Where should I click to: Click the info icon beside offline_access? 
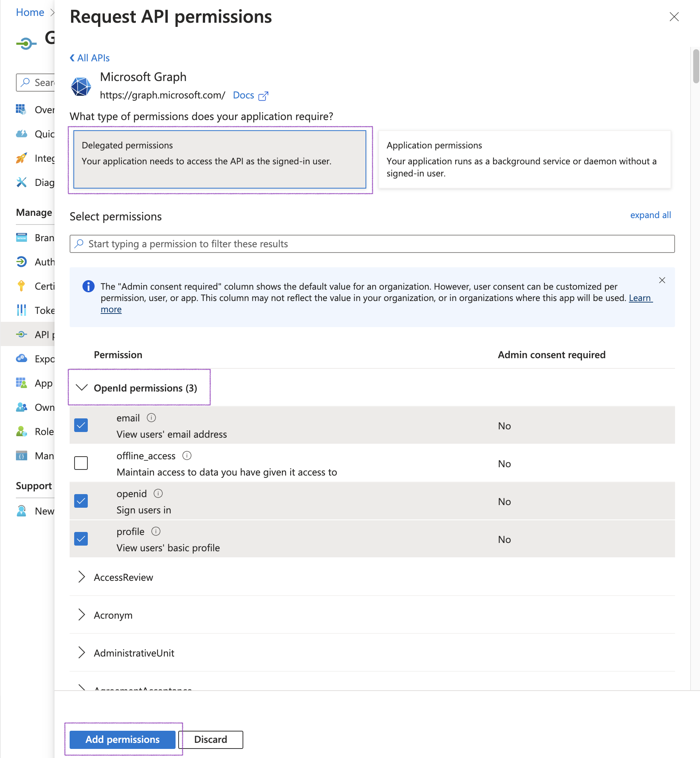(x=187, y=455)
